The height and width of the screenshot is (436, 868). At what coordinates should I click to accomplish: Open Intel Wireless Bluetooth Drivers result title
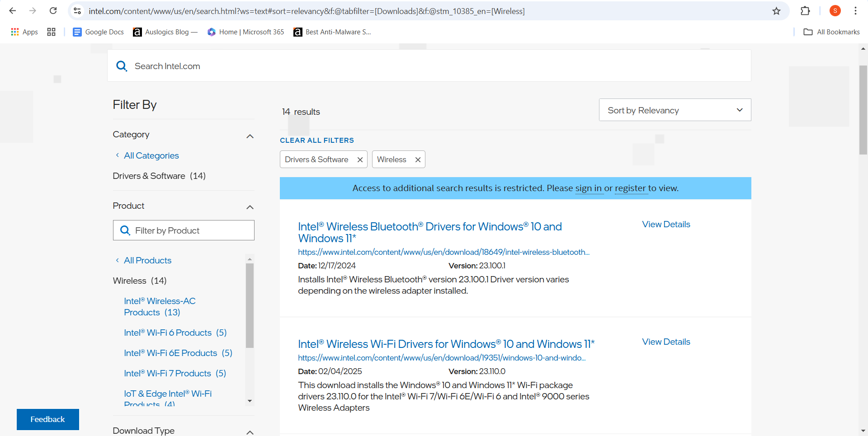[430, 232]
